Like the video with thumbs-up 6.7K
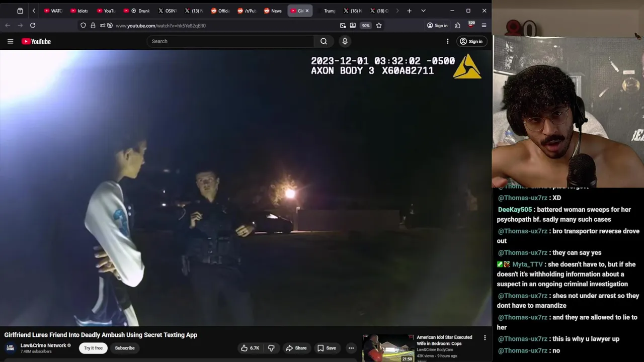Screen dimensions: 644x362 click(250, 348)
